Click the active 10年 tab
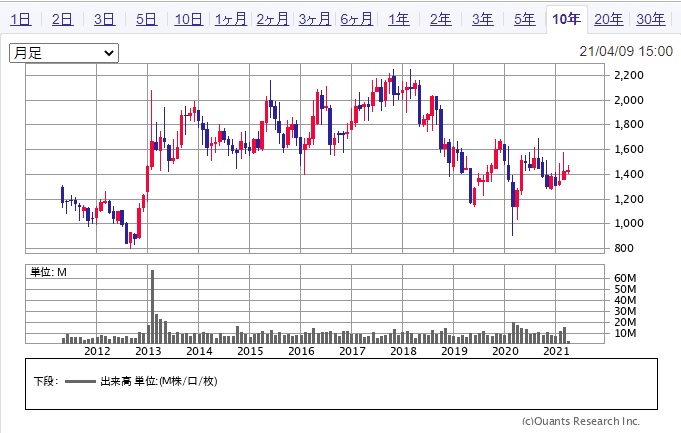 tap(566, 19)
